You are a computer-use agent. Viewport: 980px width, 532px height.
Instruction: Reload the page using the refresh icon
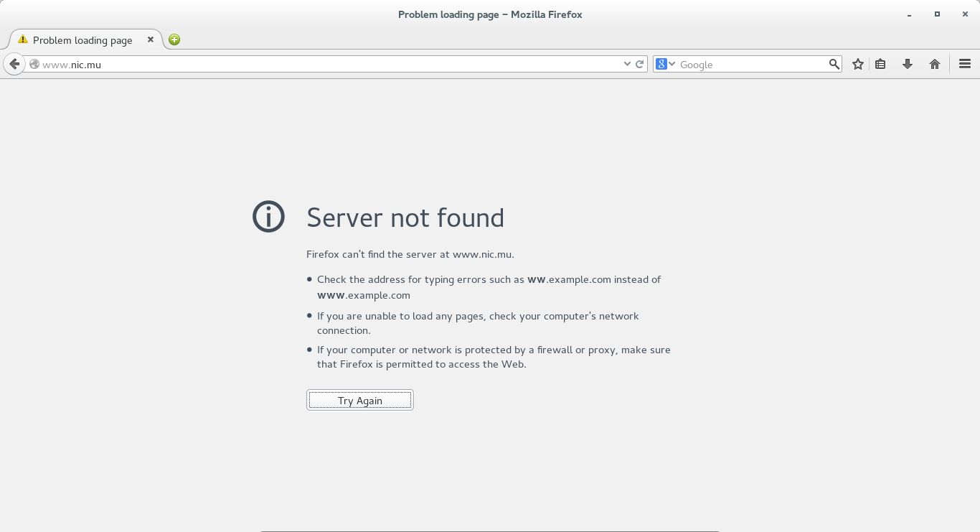coord(639,64)
